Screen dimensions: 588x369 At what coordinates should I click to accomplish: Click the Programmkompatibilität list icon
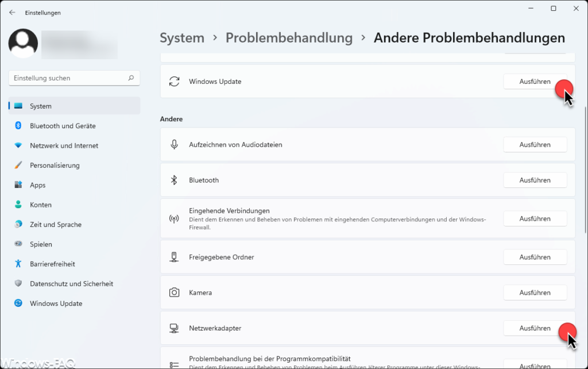coord(174,365)
